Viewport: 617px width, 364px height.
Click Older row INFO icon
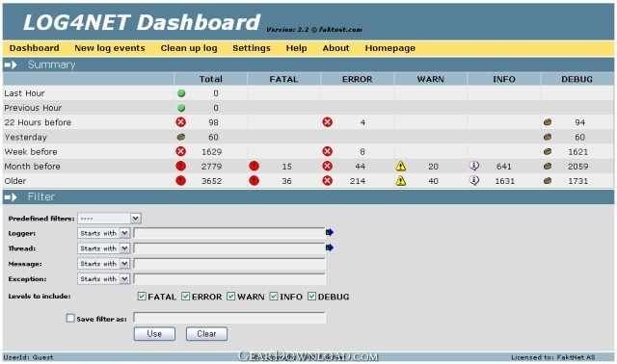(474, 180)
